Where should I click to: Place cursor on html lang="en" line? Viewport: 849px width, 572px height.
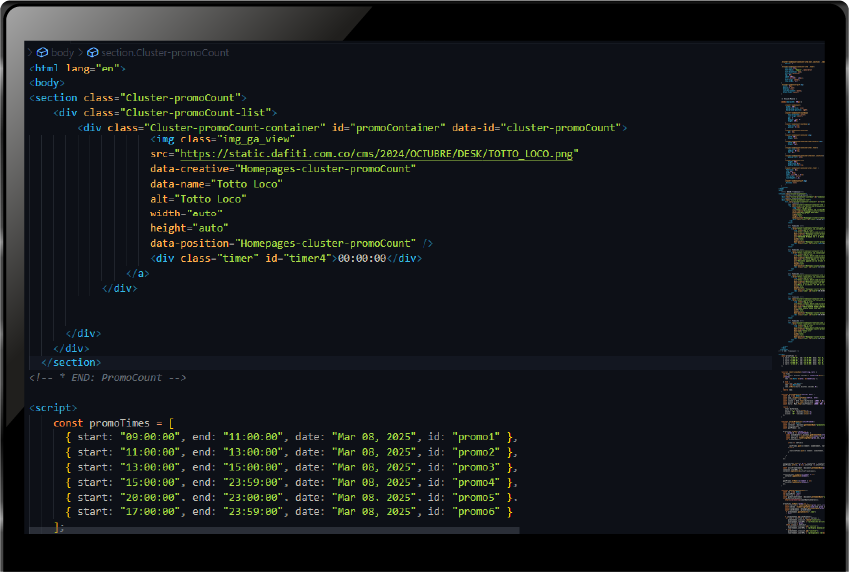click(x=77, y=68)
